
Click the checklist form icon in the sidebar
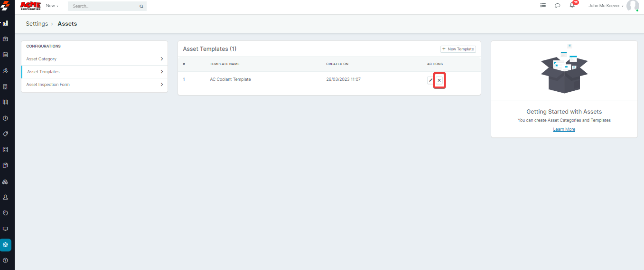pyautogui.click(x=5, y=149)
